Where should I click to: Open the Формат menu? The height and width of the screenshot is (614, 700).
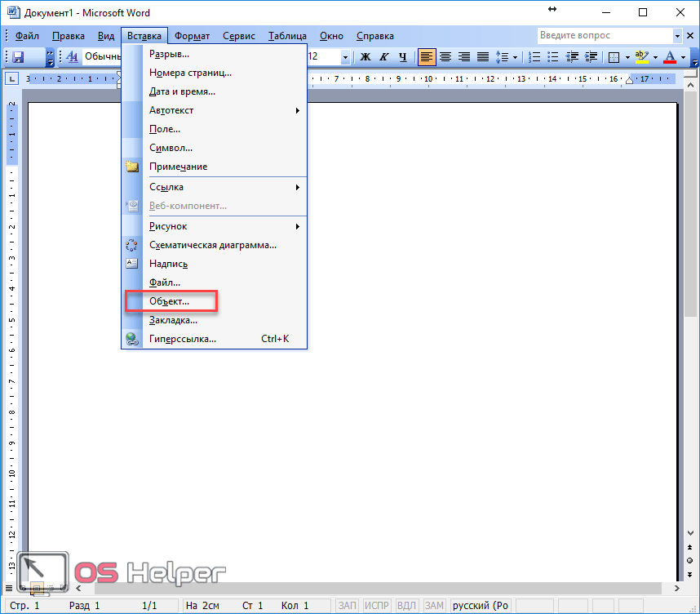pyautogui.click(x=192, y=36)
